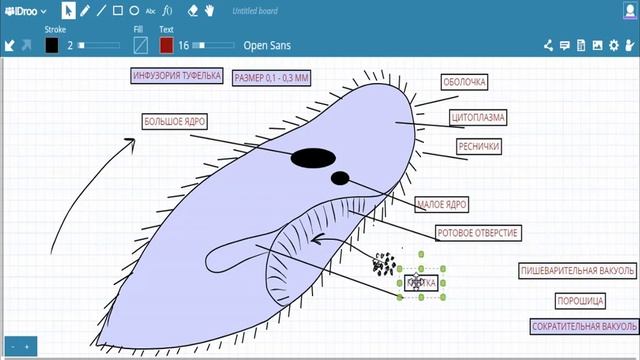Image resolution: width=640 pixels, height=360 pixels.
Task: Click the small black nucleus circle
Action: (x=340, y=178)
